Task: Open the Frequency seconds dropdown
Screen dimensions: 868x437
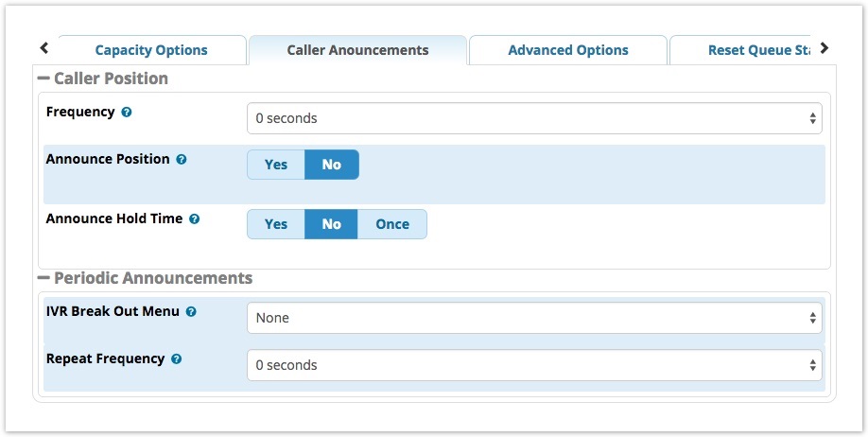Action: coord(534,118)
